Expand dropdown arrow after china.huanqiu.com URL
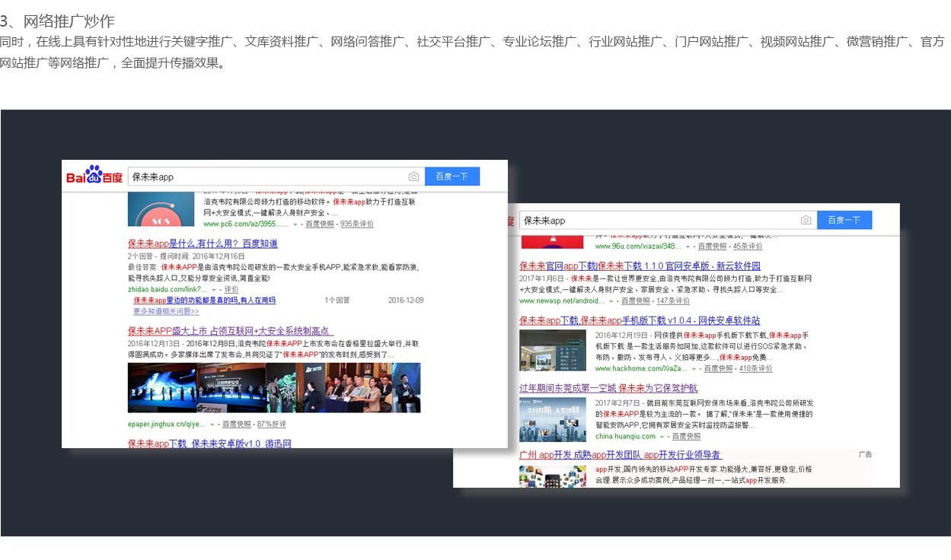This screenshot has width=951, height=560. 662,437
